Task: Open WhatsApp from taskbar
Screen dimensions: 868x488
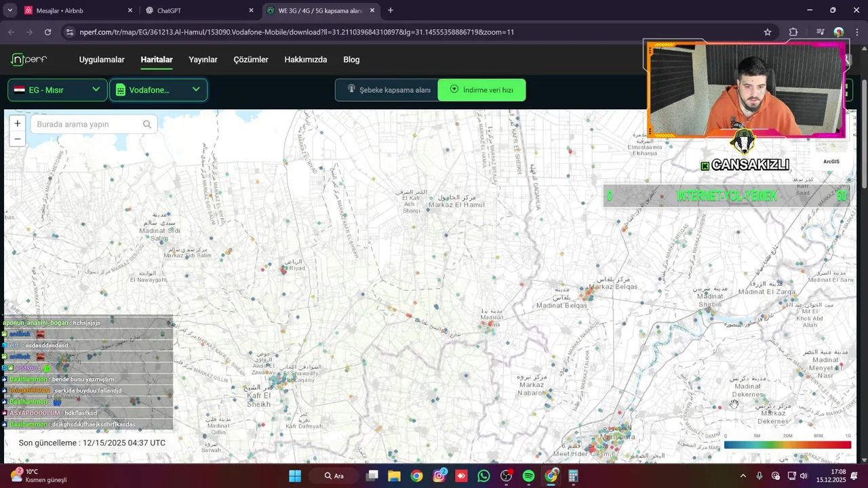Action: 484,476
